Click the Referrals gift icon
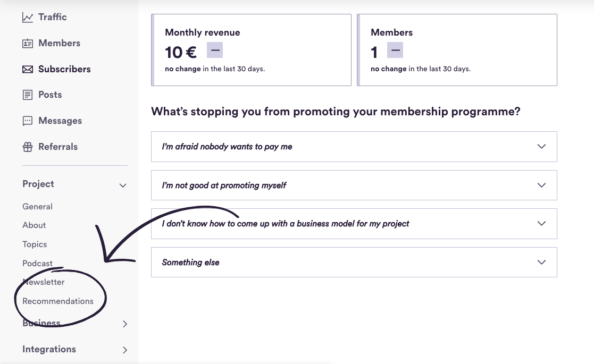The height and width of the screenshot is (364, 594). point(28,147)
